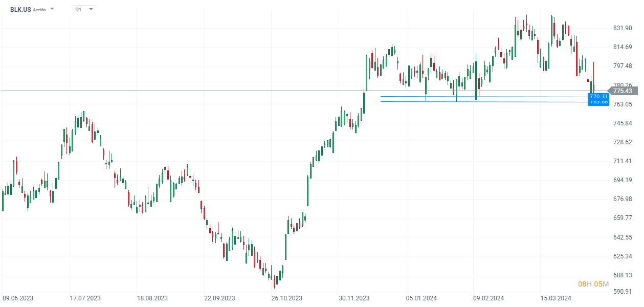
Task: Click the 15.03.2024 date label
Action: [x=556, y=298]
